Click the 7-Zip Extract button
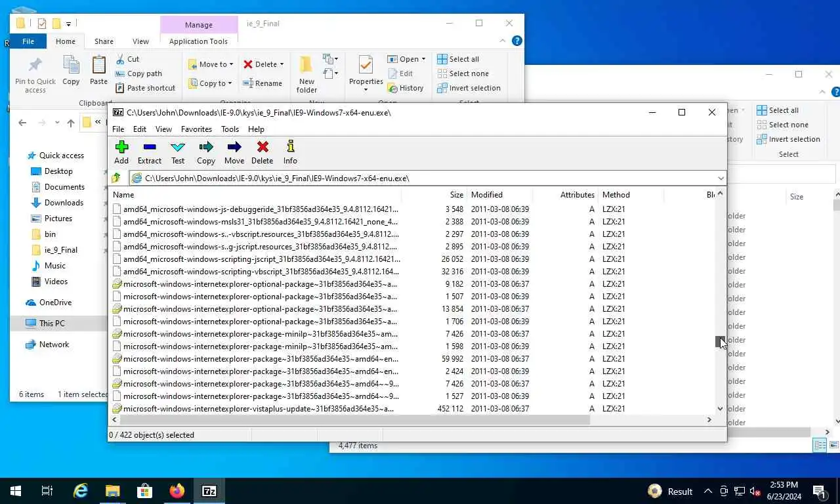Screen dimensions: 840x504 150,152
